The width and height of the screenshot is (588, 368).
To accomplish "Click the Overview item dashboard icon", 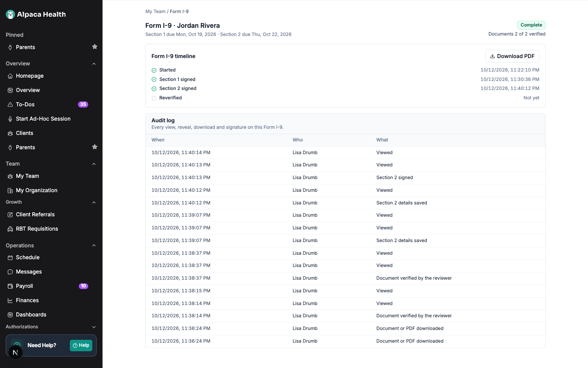I will [x=10, y=90].
